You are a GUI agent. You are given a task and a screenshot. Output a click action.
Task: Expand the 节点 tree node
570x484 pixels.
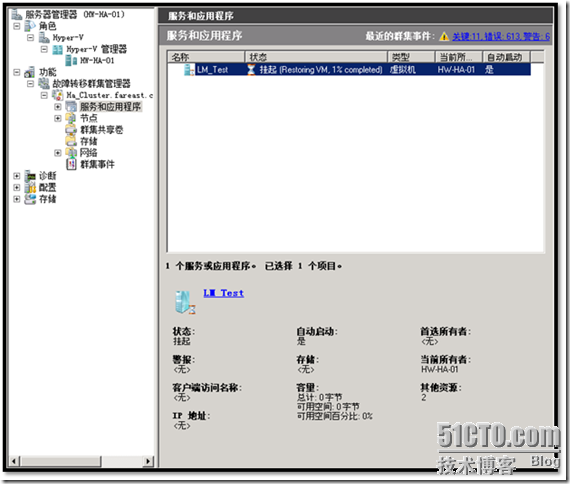tap(57, 119)
